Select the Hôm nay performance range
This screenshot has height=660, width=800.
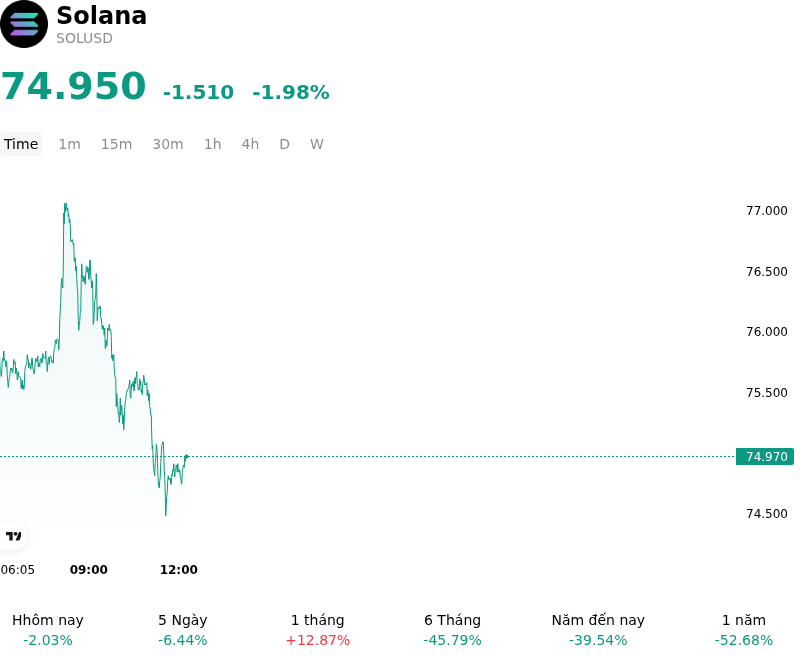[x=48, y=630]
